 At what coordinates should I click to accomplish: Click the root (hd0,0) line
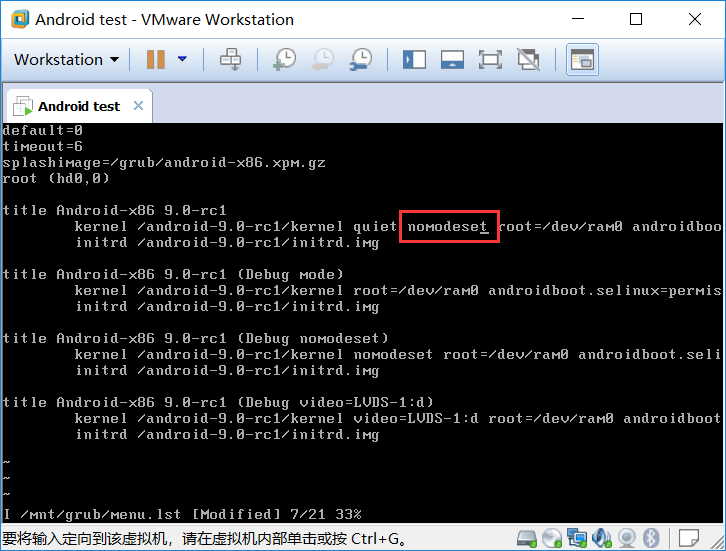[x=56, y=178]
